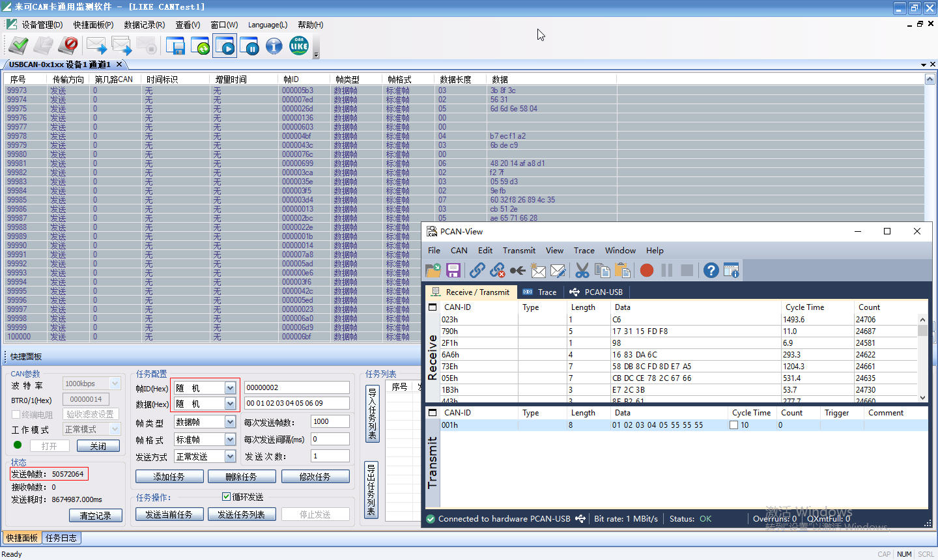Click the green checkmark device toolbar icon

[18, 46]
